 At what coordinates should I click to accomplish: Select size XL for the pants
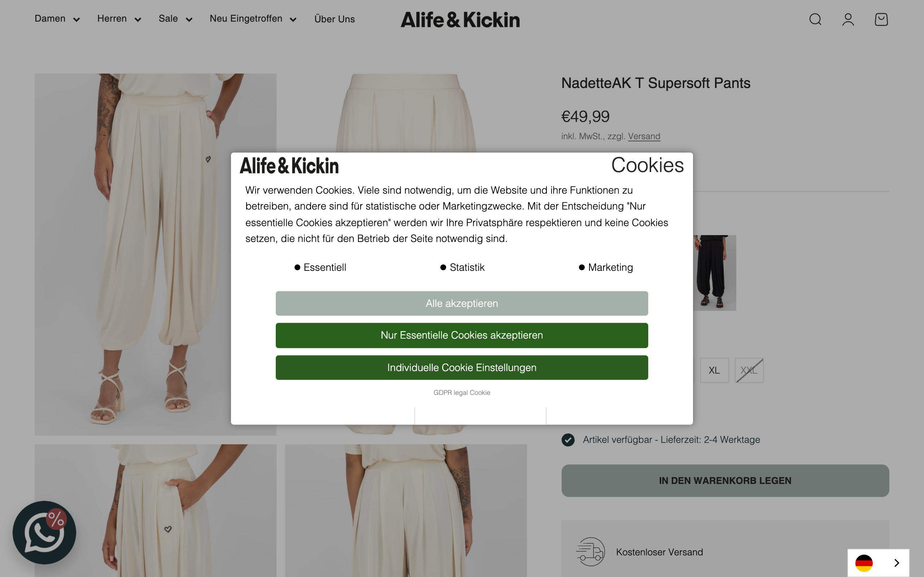[x=714, y=370]
